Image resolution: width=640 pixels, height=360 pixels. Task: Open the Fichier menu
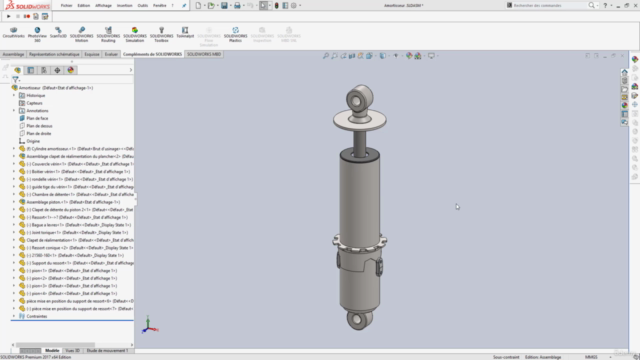(66, 5)
